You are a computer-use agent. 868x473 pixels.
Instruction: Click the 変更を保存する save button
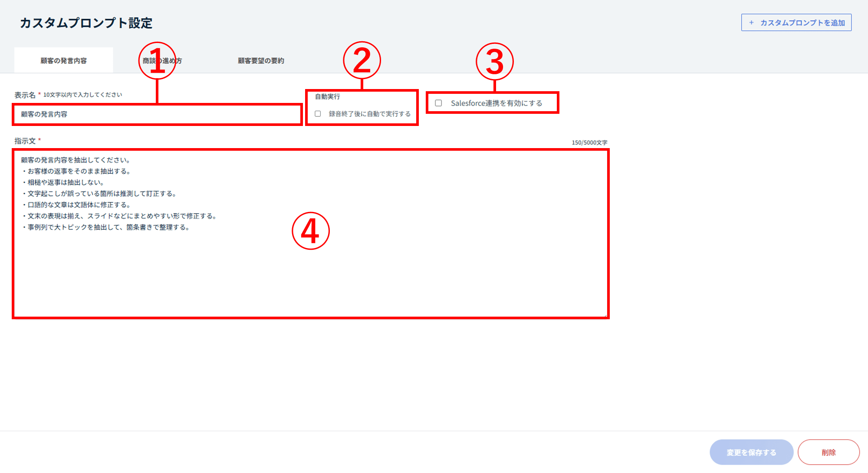point(751,452)
